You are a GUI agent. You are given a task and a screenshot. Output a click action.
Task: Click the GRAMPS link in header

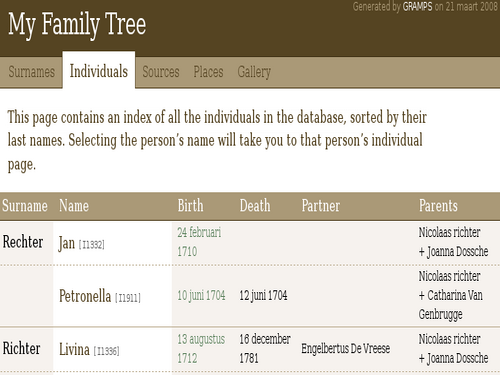417,6
